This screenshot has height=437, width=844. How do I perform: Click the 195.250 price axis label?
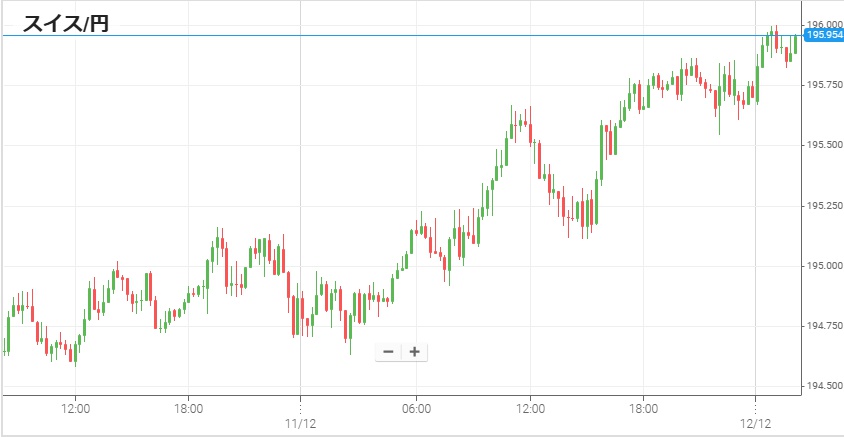824,205
